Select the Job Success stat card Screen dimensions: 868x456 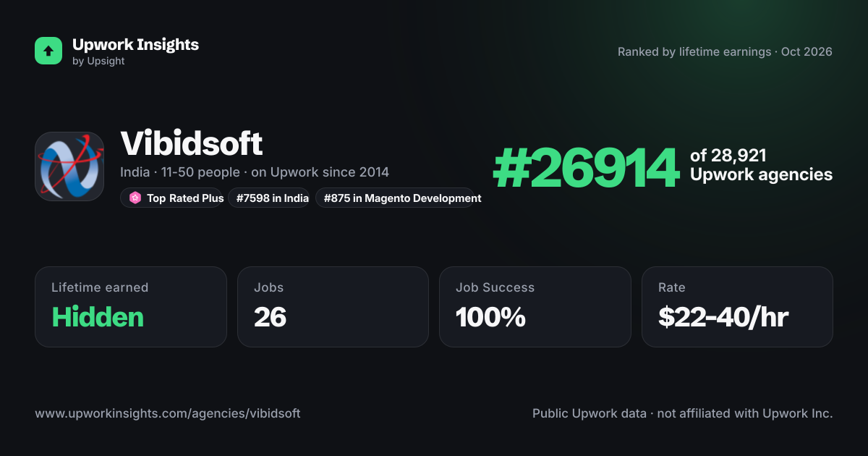[x=535, y=307]
